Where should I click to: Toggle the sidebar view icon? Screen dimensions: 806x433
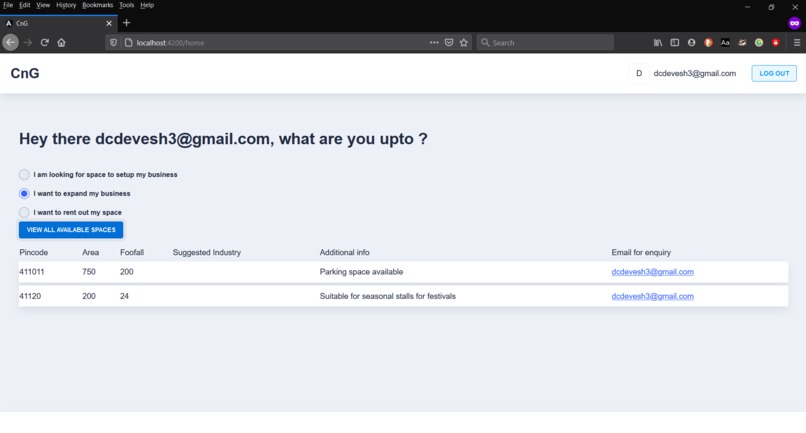point(674,43)
